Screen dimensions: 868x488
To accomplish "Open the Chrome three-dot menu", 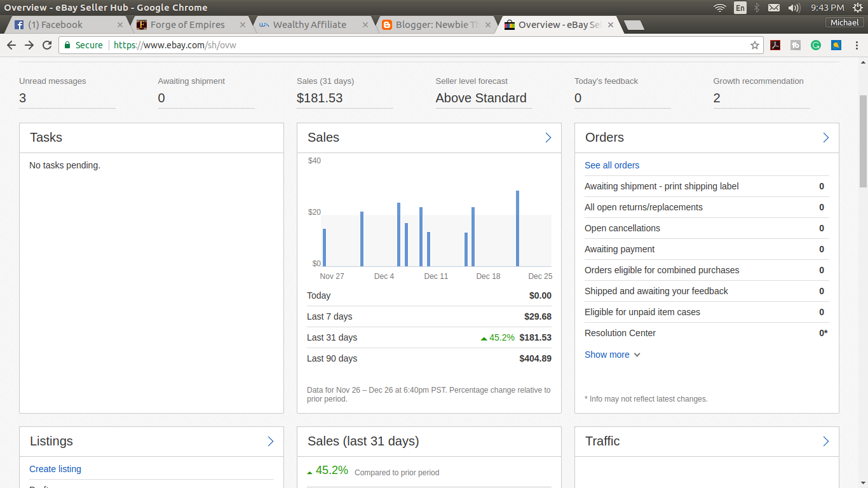I will pyautogui.click(x=857, y=45).
